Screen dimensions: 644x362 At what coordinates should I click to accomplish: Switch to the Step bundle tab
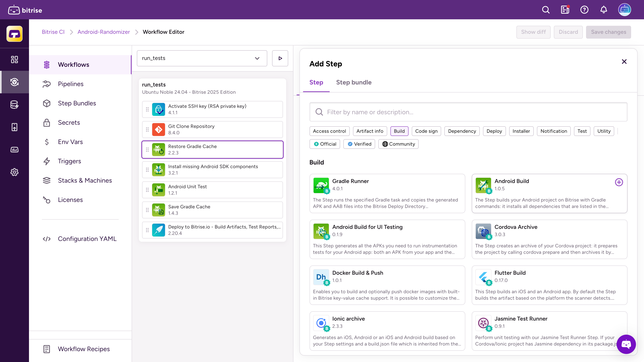tap(354, 82)
